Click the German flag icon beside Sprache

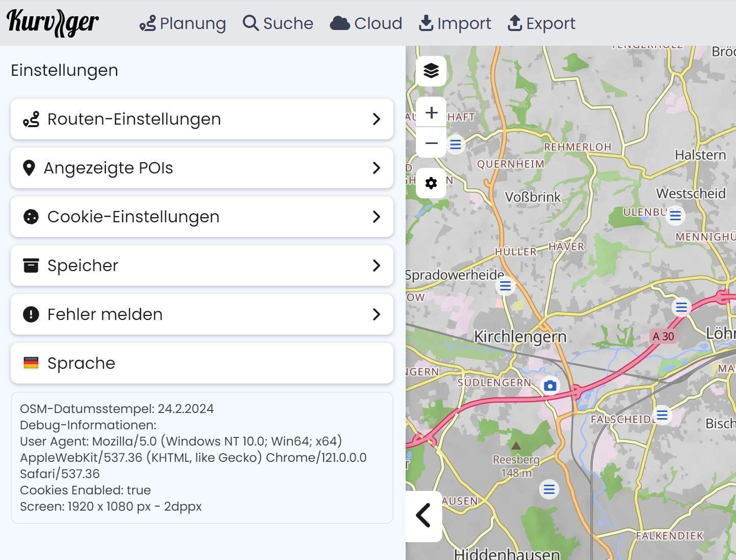(x=31, y=363)
